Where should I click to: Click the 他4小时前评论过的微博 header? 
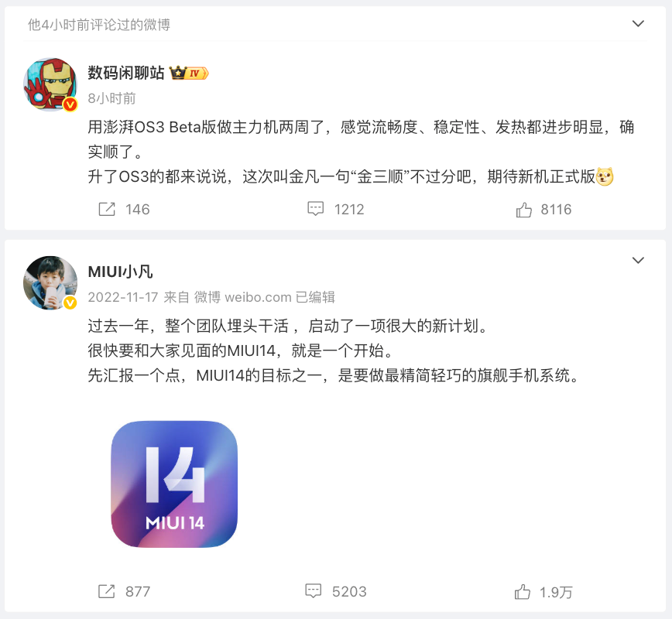coord(99,25)
